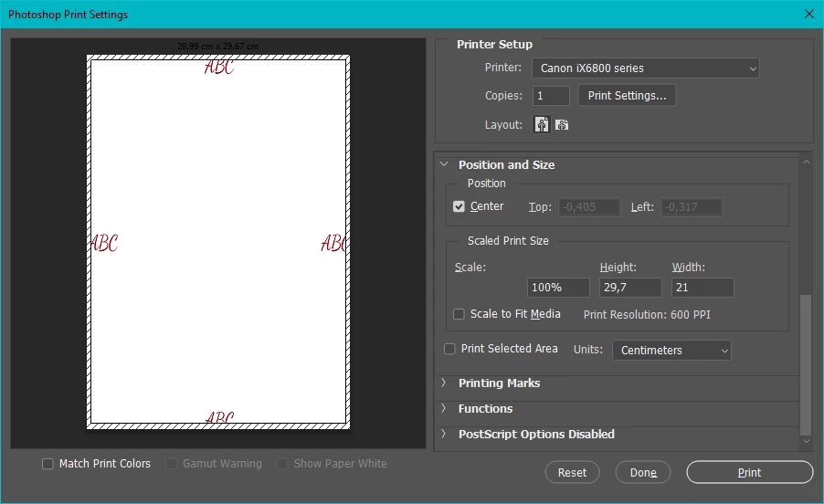Open the Units dropdown showing Centimeters

pyautogui.click(x=671, y=351)
